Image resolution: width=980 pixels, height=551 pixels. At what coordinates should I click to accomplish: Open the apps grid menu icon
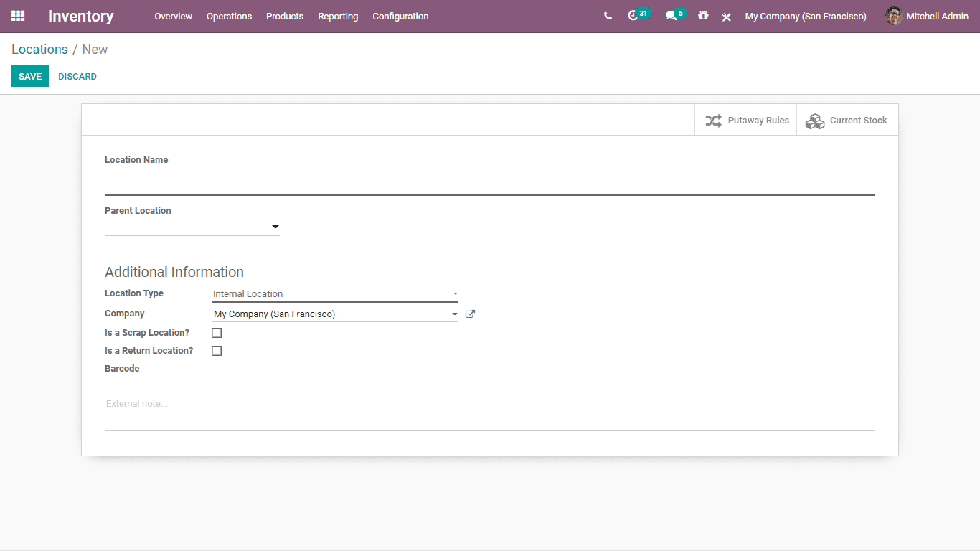18,16
